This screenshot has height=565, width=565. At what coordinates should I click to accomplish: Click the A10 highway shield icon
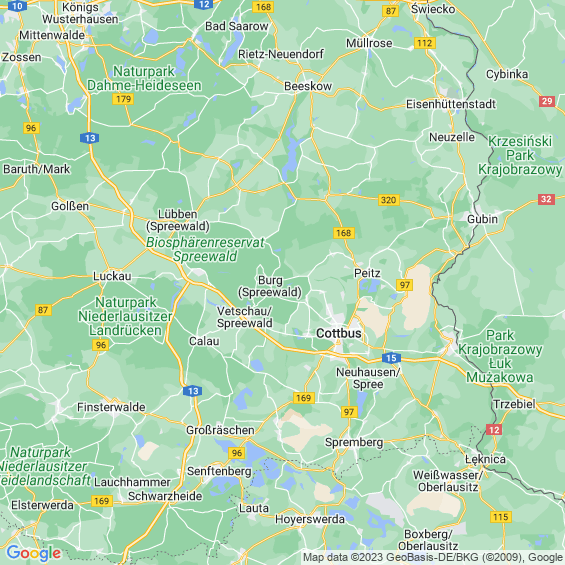17,5
